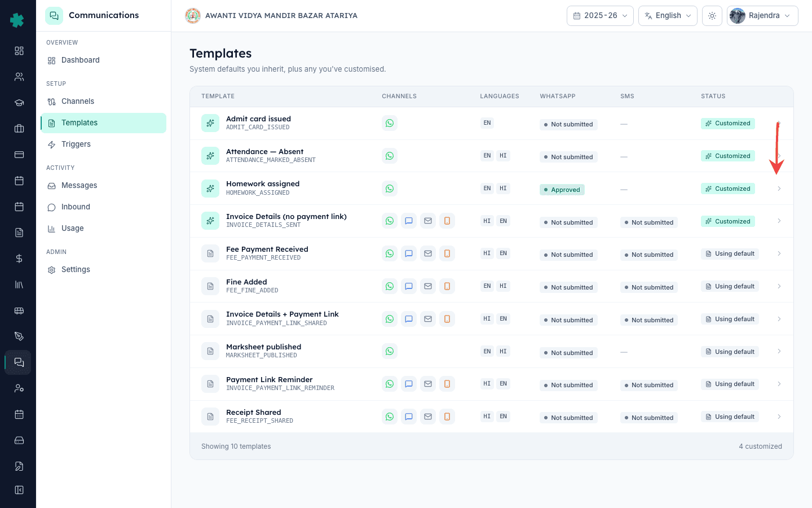Open Channels under Setup
The height and width of the screenshot is (508, 812).
(103, 102)
